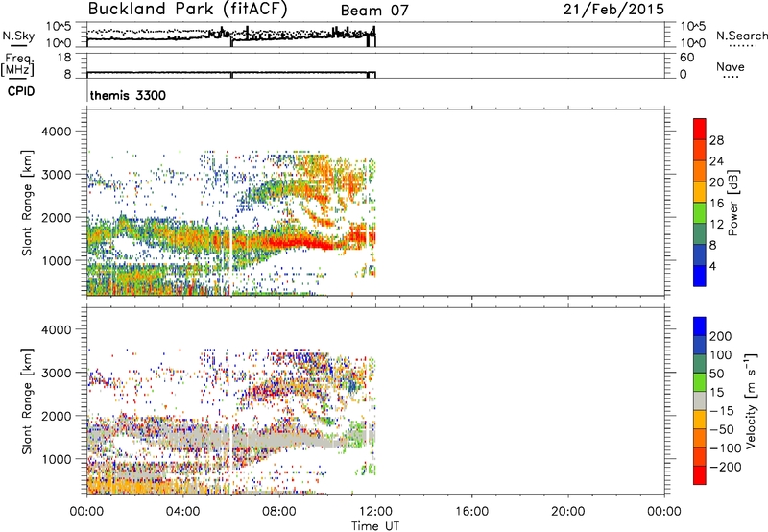
Task: Click the '04:00' time tick label
Action: 183,512
